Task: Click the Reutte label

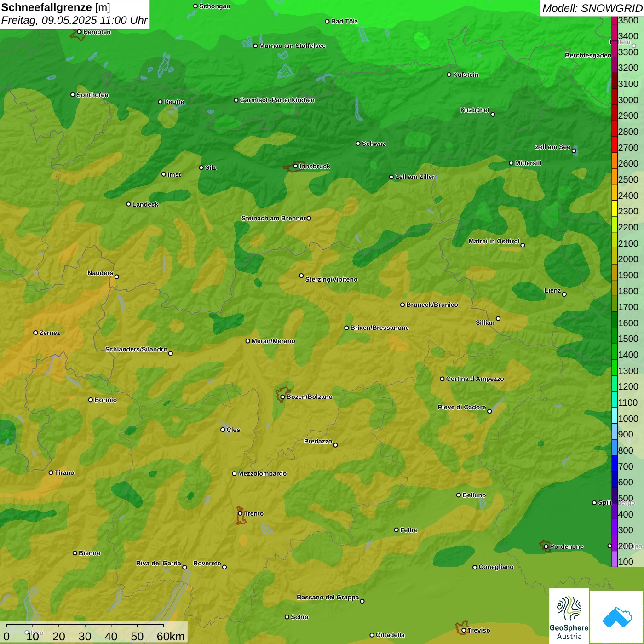Action: (174, 102)
